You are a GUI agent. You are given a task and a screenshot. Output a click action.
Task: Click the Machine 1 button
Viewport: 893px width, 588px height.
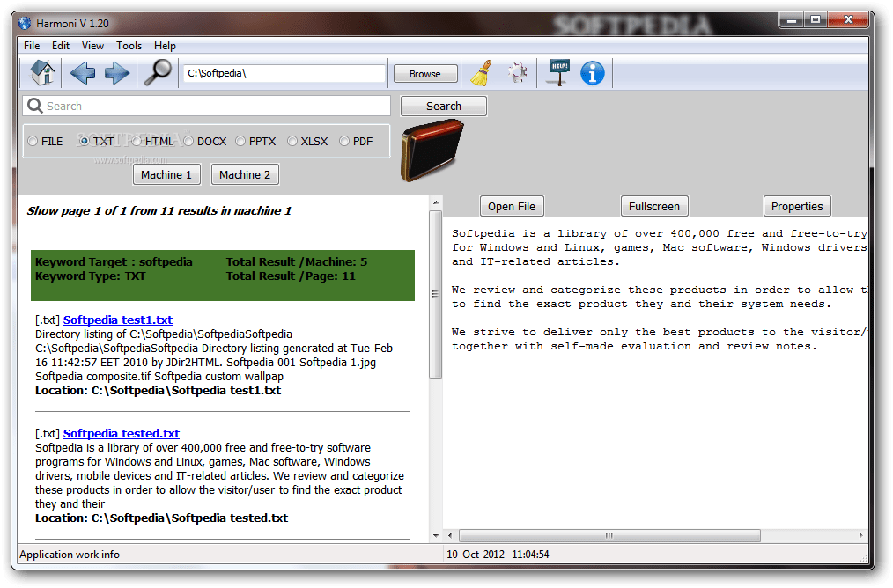pos(166,175)
